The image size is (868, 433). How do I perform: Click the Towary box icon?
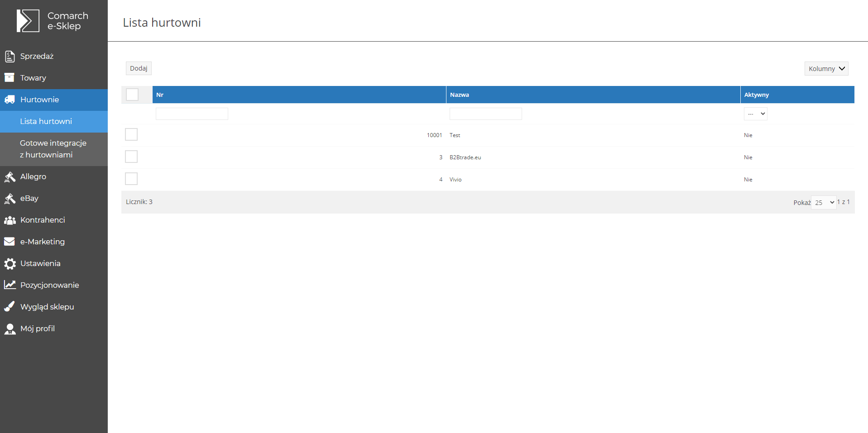coord(10,77)
